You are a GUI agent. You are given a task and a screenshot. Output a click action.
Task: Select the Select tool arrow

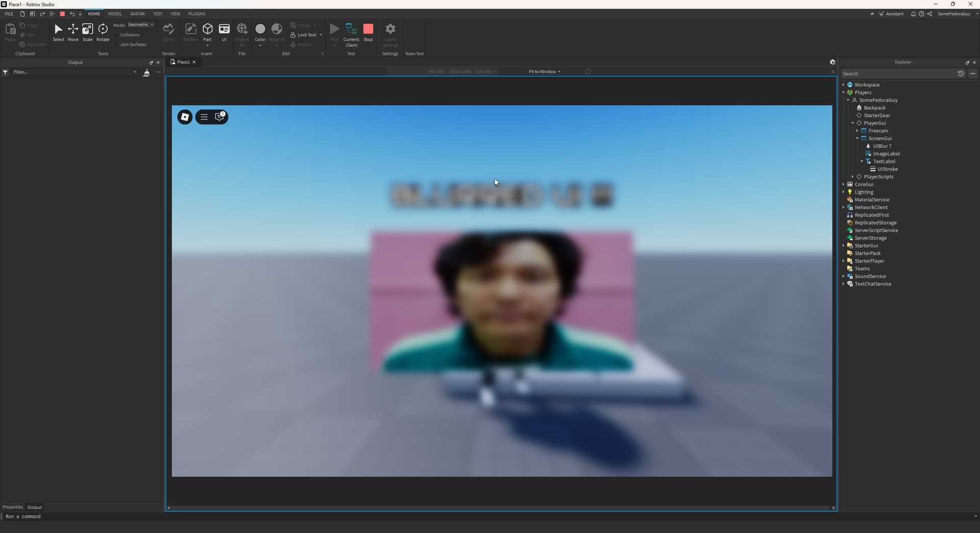point(58,33)
